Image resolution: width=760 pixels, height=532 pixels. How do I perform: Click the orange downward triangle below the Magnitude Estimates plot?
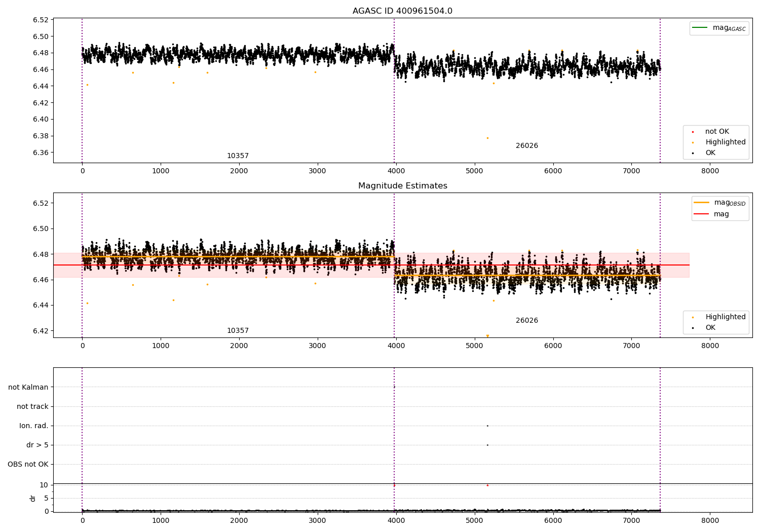(487, 336)
